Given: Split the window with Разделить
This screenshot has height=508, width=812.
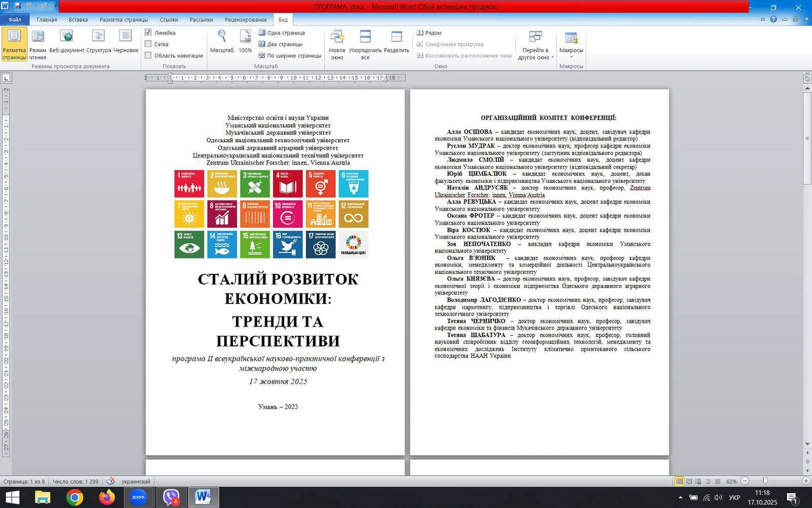Looking at the screenshot, I should (x=396, y=44).
